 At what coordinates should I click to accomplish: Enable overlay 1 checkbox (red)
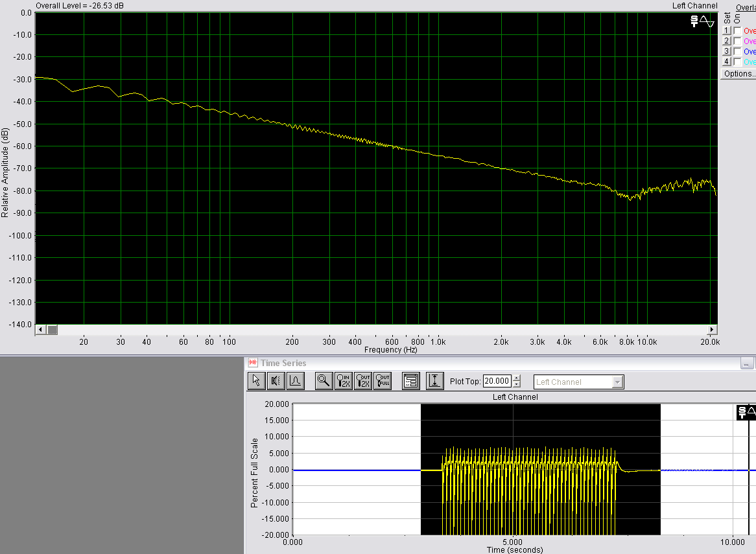[x=737, y=31]
